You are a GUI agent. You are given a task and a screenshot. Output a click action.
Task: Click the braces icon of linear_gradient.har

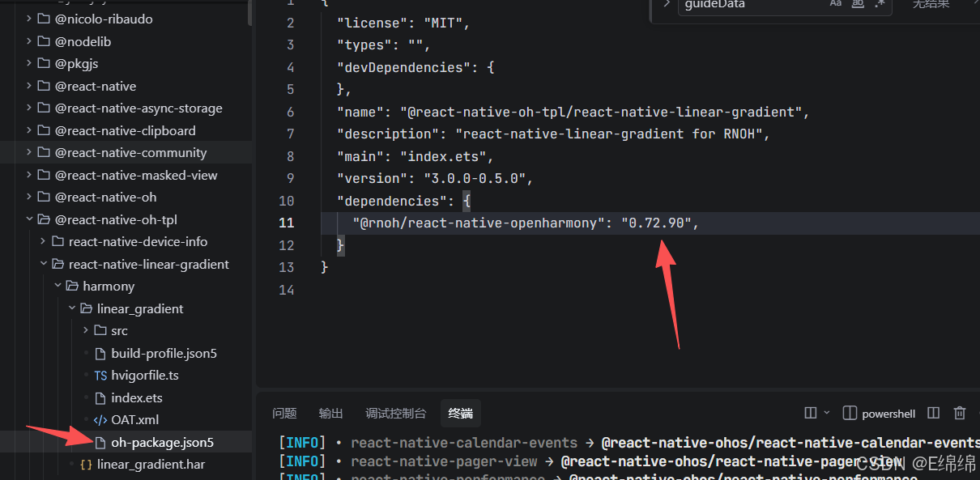(86, 465)
